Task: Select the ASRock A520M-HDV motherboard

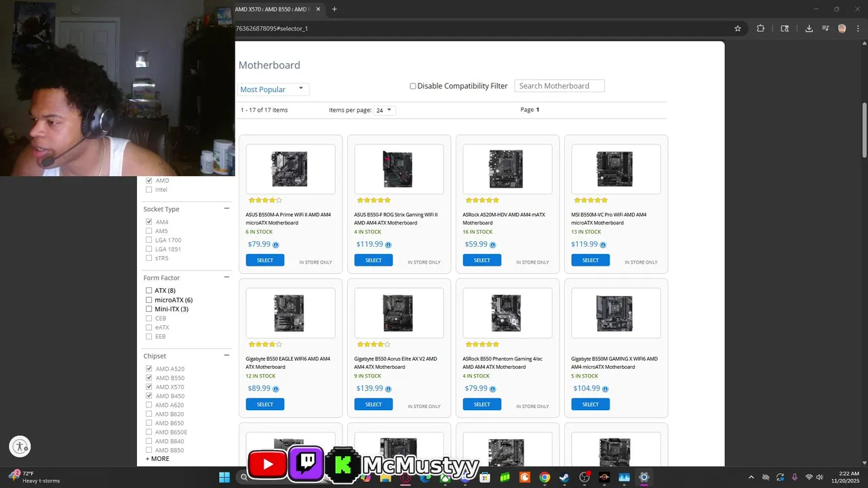Action: tap(482, 260)
